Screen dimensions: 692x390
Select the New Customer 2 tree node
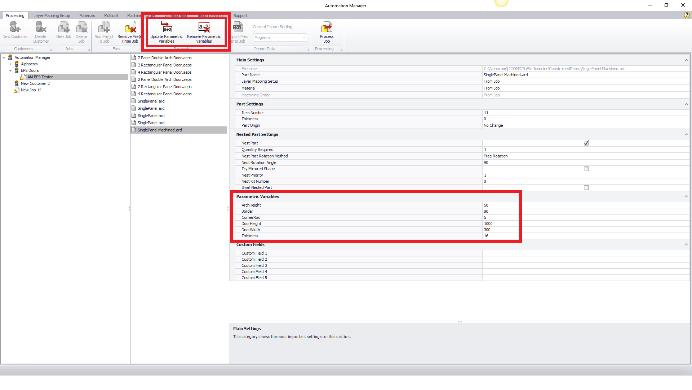point(35,83)
